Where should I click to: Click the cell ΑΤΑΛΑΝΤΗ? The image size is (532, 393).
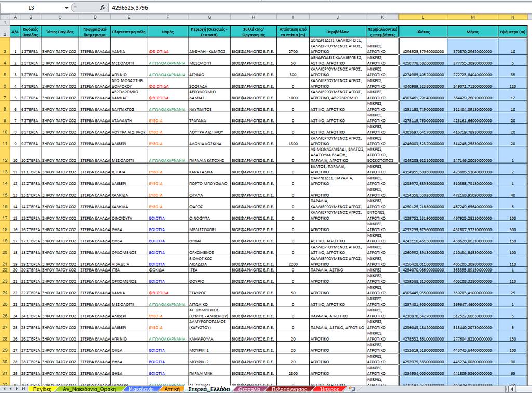[x=129, y=118]
